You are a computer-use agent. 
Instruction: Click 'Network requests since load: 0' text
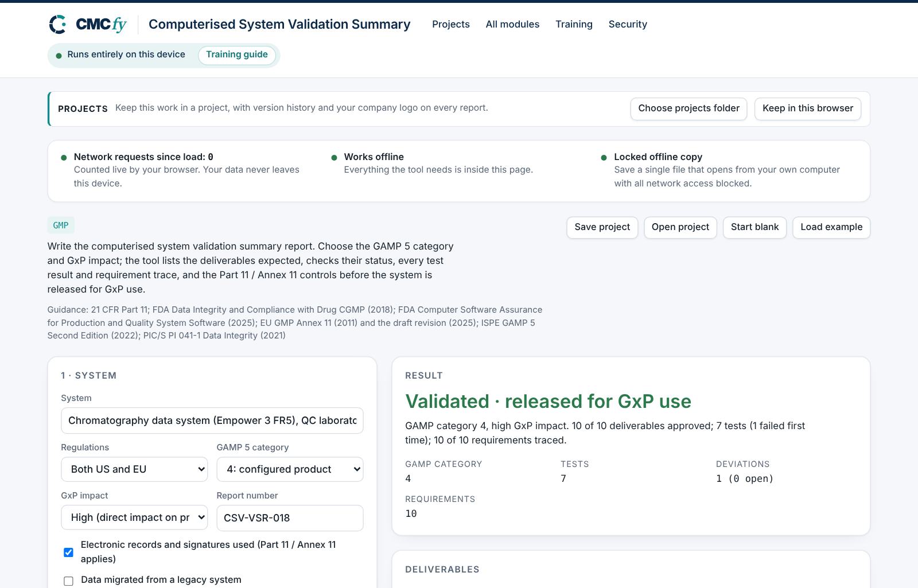[143, 157]
